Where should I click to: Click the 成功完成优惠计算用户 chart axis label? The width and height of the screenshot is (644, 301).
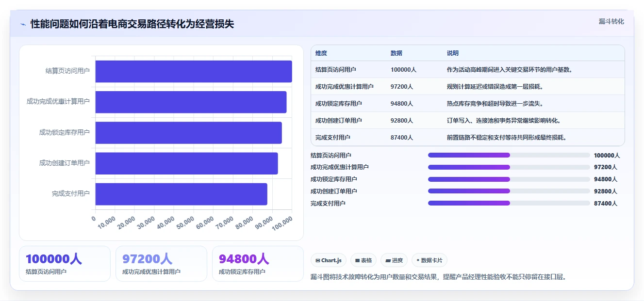58,102
